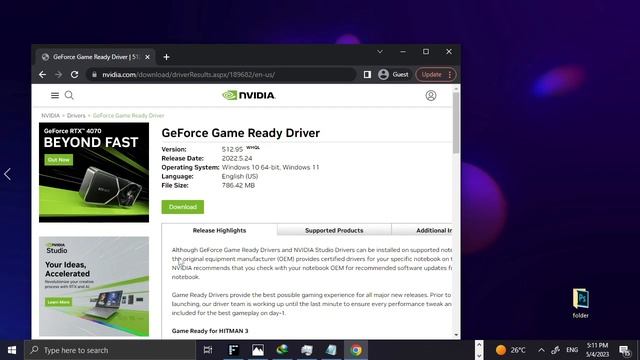Open the NVIDIA account profile icon
Image resolution: width=640 pixels, height=360 pixels.
click(x=431, y=96)
